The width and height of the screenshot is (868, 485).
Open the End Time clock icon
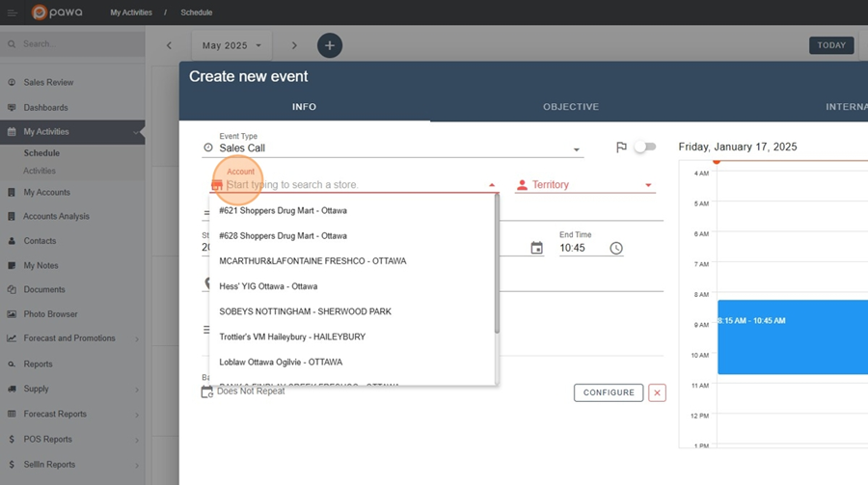pos(616,248)
